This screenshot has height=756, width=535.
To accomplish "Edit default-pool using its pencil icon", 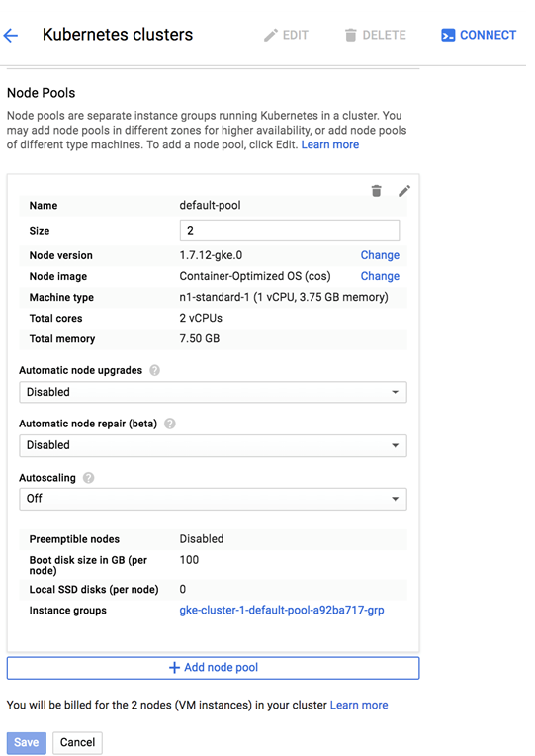I will coord(404,191).
